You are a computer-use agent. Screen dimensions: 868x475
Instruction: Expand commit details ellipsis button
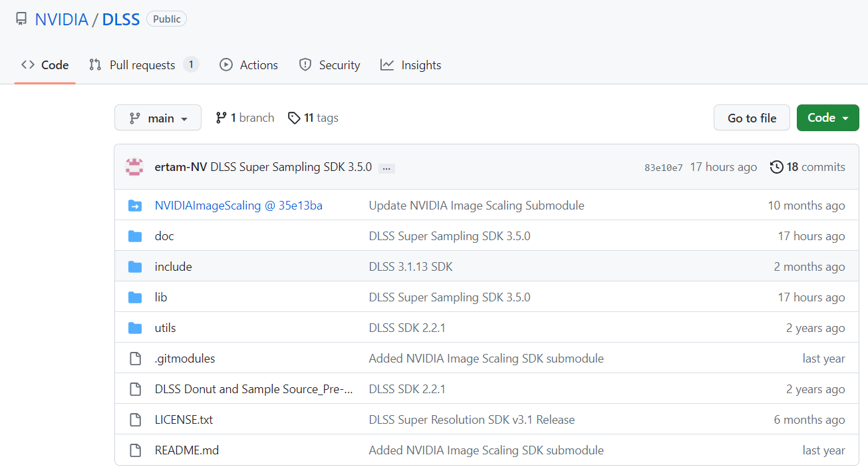386,168
